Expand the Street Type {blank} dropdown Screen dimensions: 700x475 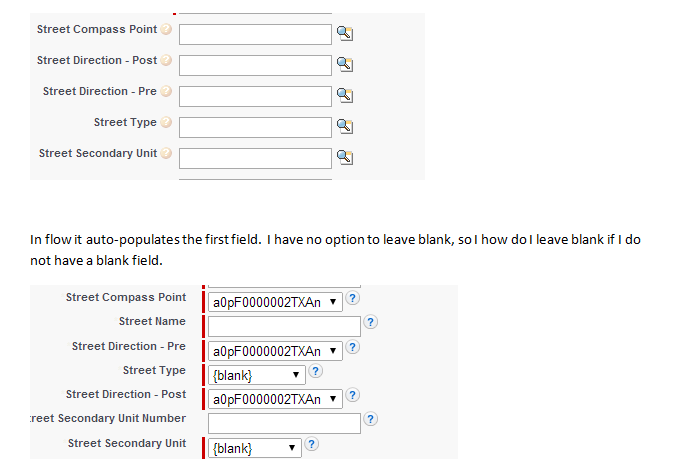[x=255, y=375]
